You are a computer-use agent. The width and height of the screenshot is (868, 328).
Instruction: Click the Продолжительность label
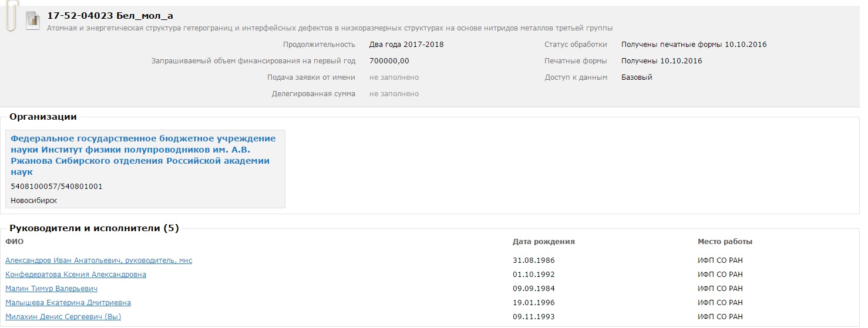(x=319, y=45)
